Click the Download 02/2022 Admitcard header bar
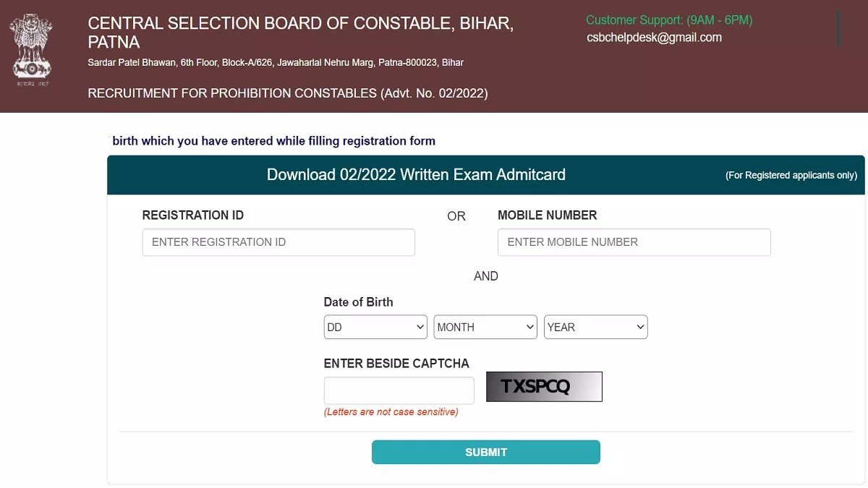 point(416,174)
